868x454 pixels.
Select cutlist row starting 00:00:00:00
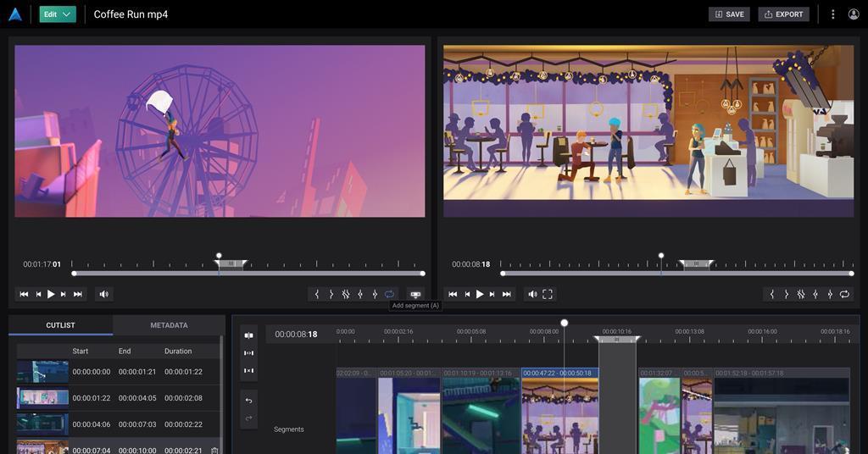tap(118, 372)
